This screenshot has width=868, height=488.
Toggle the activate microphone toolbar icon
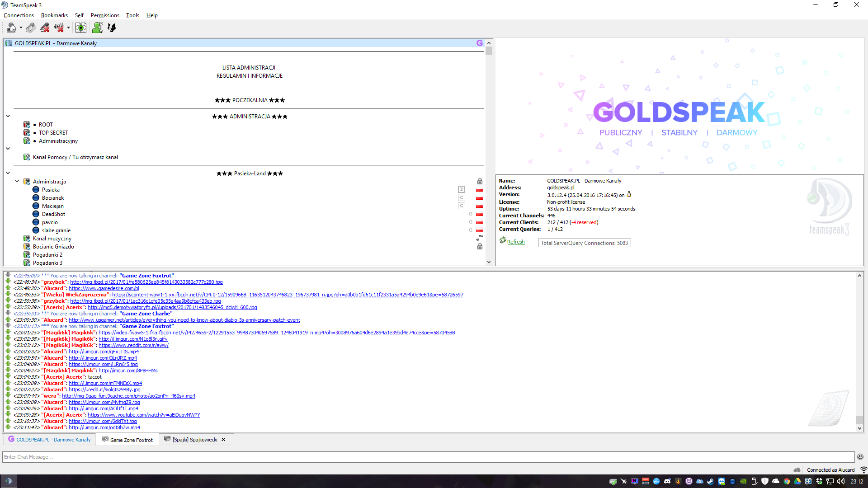coord(31,28)
